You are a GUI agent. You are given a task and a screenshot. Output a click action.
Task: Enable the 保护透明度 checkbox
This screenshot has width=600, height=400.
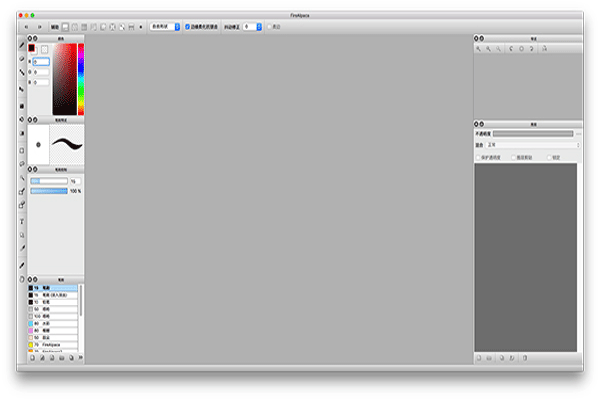[x=478, y=157]
